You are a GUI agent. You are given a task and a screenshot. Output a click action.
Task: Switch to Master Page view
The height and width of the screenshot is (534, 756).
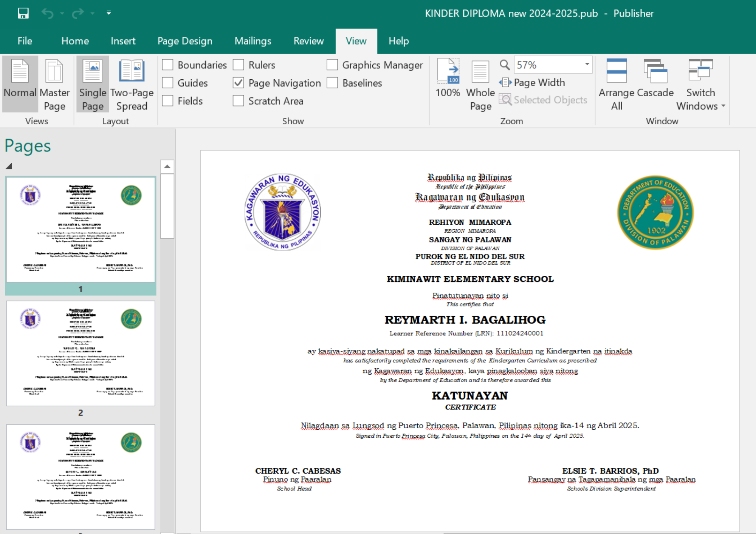point(55,84)
